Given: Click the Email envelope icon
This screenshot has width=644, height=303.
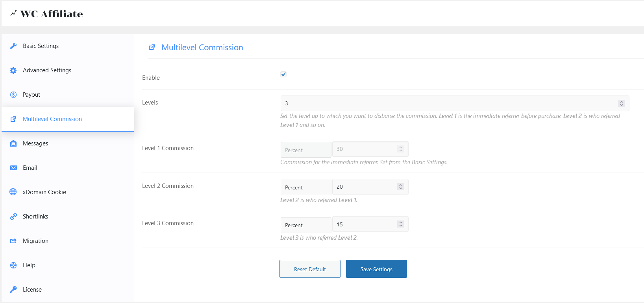Looking at the screenshot, I should pos(13,168).
